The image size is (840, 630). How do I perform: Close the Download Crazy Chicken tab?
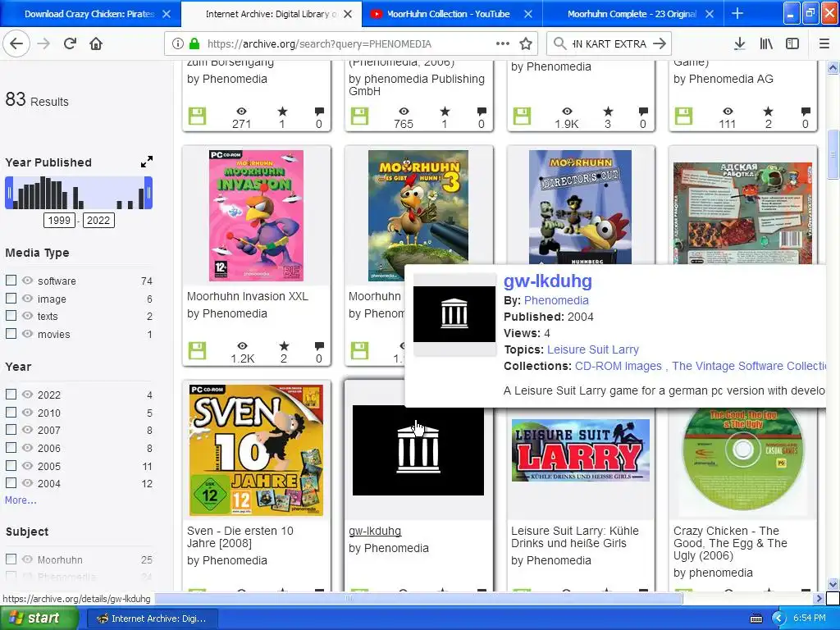[x=167, y=14]
